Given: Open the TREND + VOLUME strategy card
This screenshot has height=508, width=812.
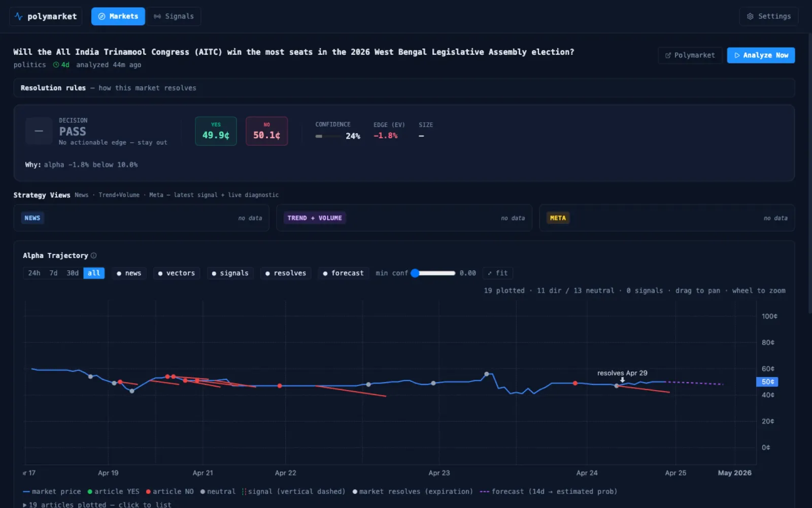Looking at the screenshot, I should pos(404,218).
